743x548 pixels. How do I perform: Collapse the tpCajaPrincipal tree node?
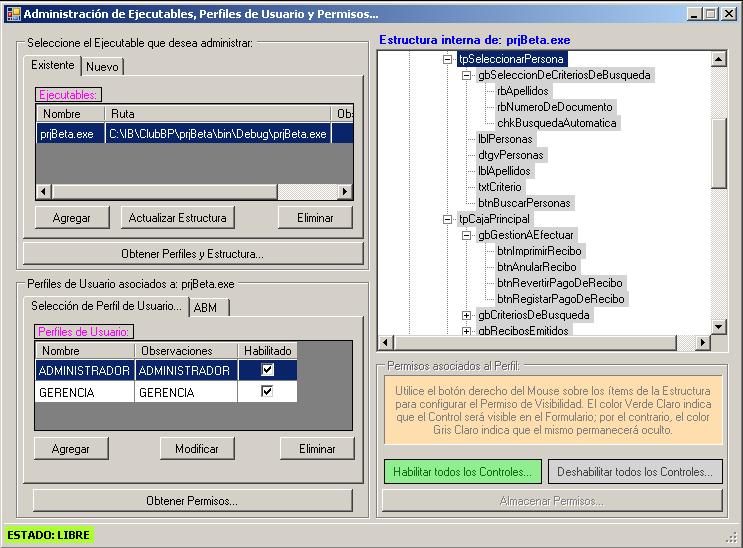pos(447,219)
